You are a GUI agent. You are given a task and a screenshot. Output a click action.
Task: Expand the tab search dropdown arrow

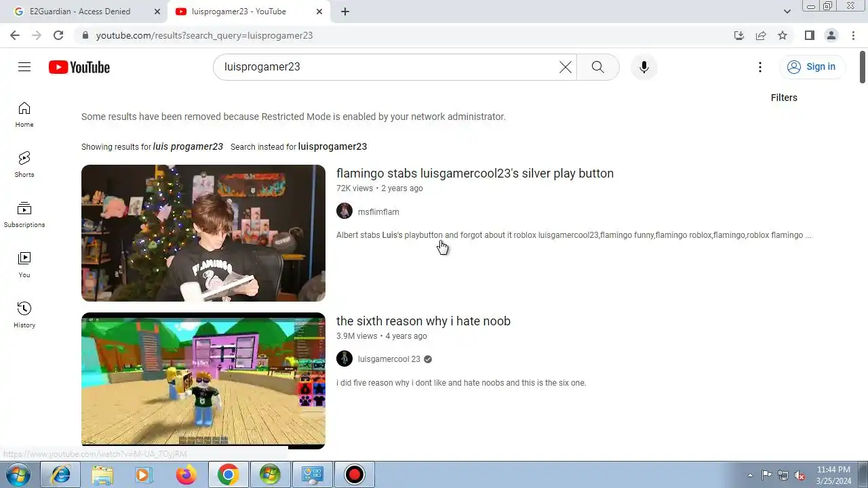[787, 12]
